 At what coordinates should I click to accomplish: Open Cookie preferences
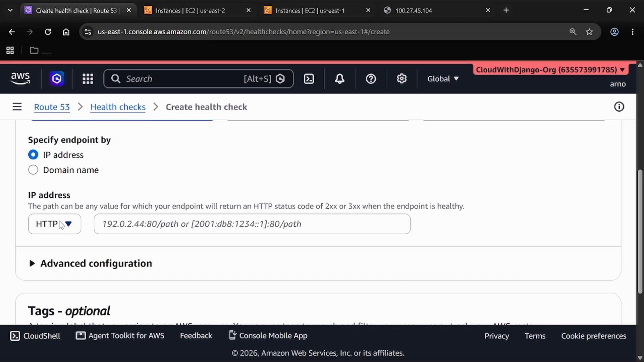point(594,336)
